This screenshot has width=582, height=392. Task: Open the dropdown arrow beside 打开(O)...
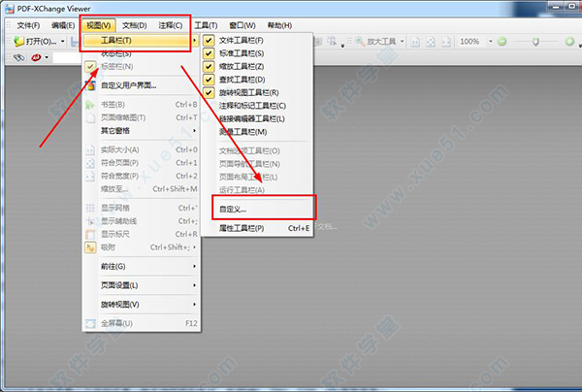coord(62,41)
